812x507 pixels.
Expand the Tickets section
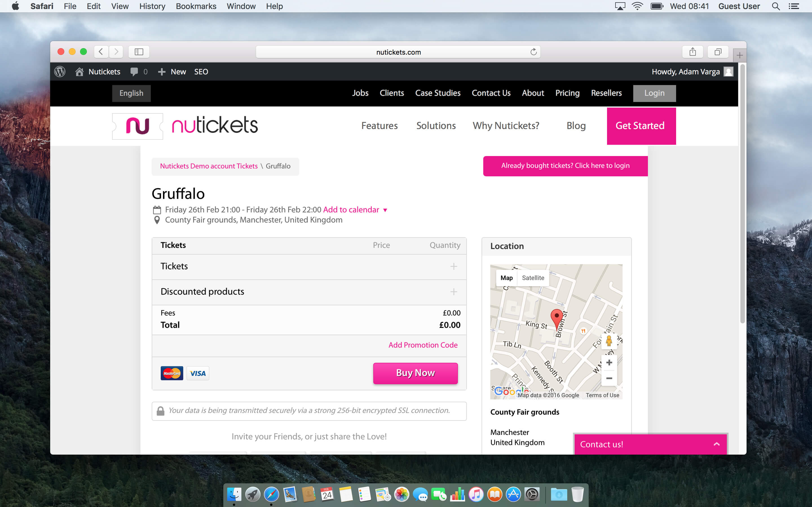point(453,266)
